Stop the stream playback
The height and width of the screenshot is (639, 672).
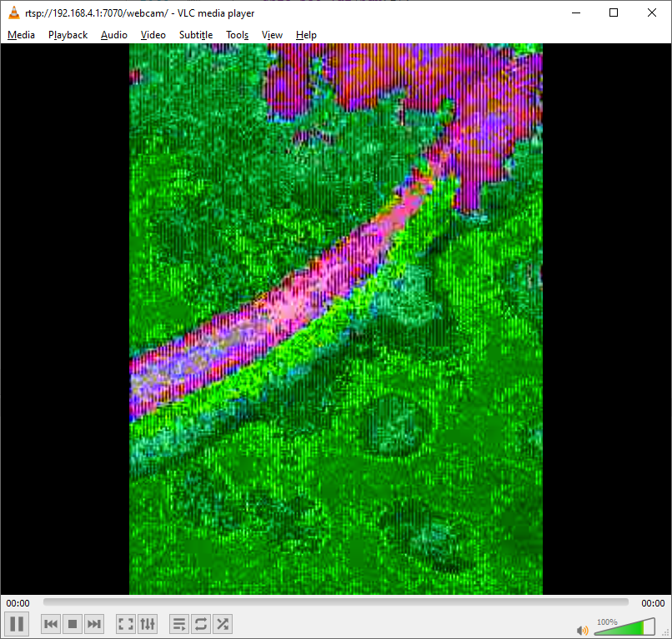click(x=73, y=624)
